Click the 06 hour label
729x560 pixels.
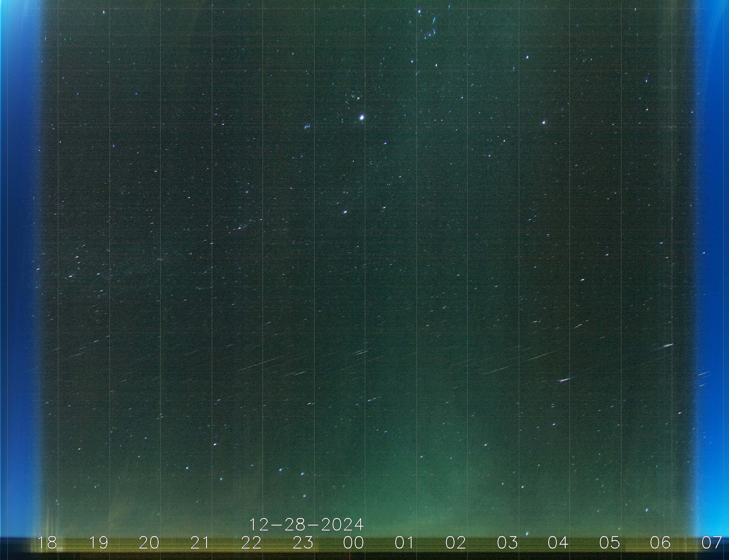(x=660, y=543)
